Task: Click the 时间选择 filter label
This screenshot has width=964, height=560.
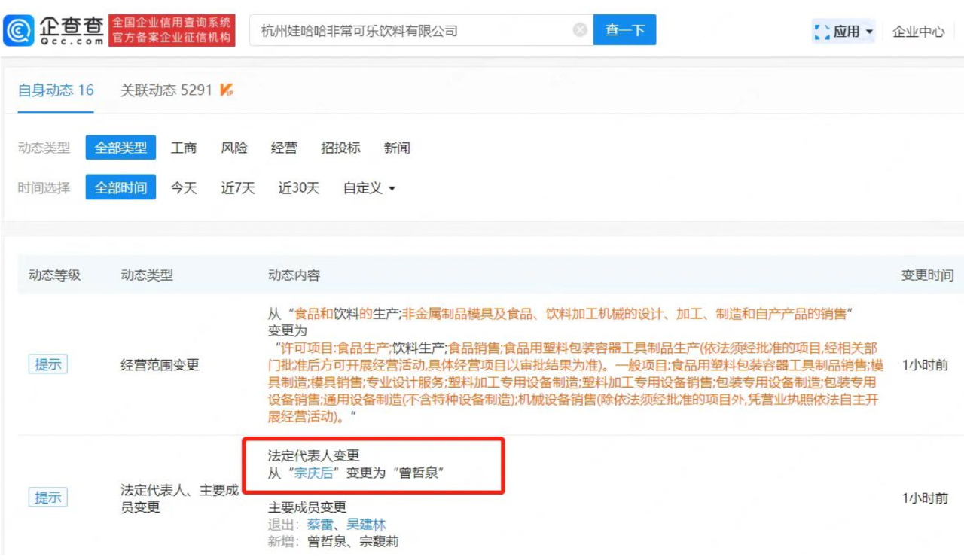Action: [44, 188]
